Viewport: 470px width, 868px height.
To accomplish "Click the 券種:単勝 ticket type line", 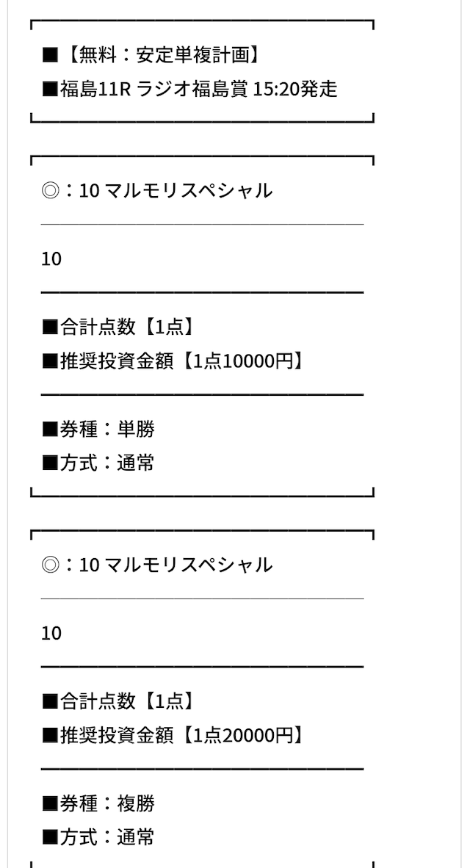I will (x=98, y=429).
